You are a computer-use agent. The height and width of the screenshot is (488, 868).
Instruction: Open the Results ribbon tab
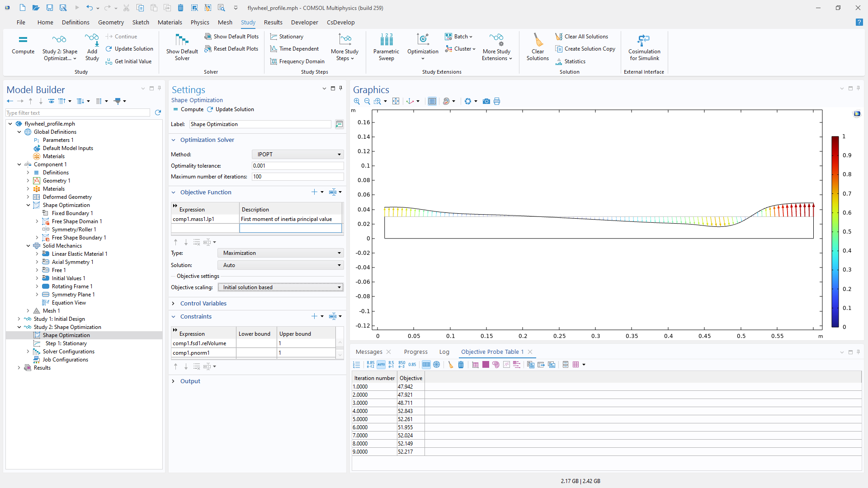click(273, 22)
